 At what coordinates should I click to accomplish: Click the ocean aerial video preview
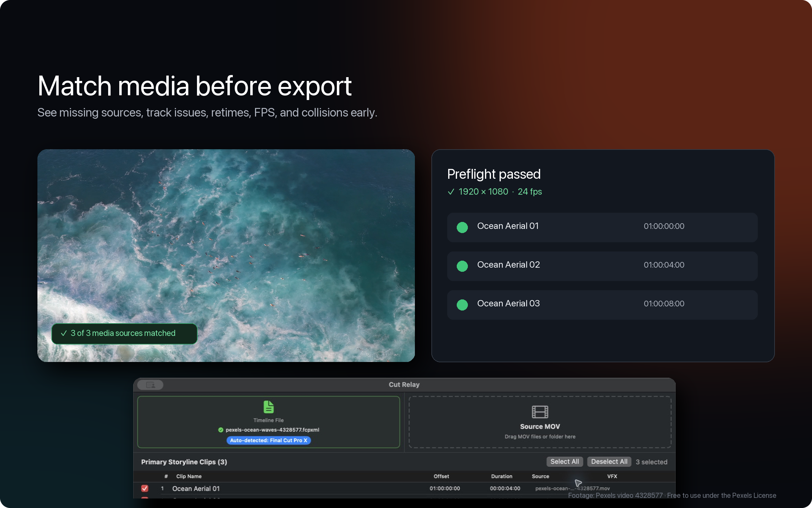pyautogui.click(x=226, y=255)
